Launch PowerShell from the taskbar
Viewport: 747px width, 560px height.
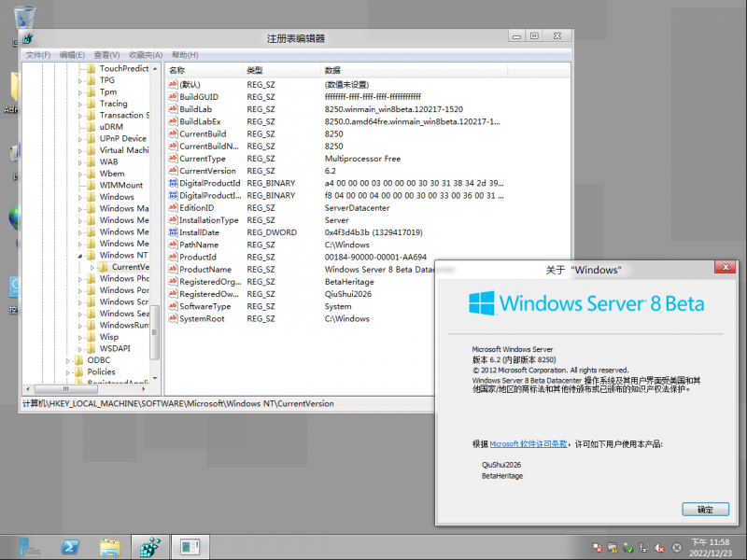70,547
